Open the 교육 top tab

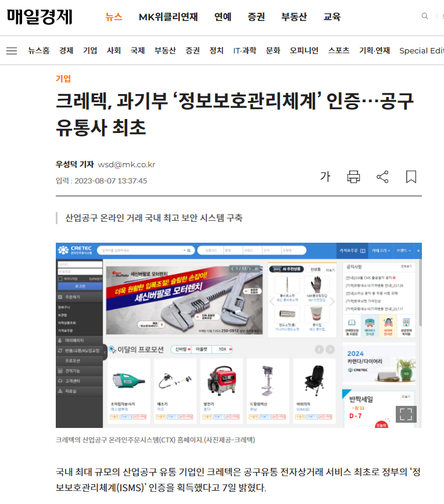(x=332, y=17)
